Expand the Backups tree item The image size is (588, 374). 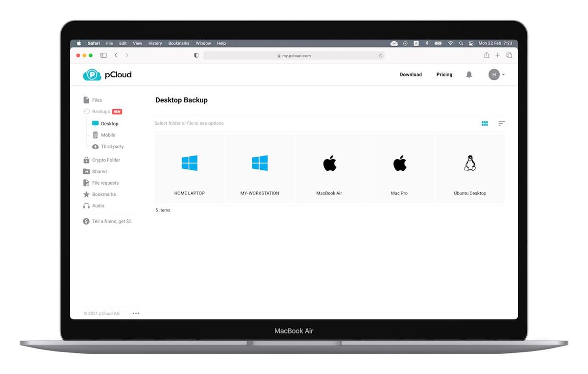pos(101,111)
